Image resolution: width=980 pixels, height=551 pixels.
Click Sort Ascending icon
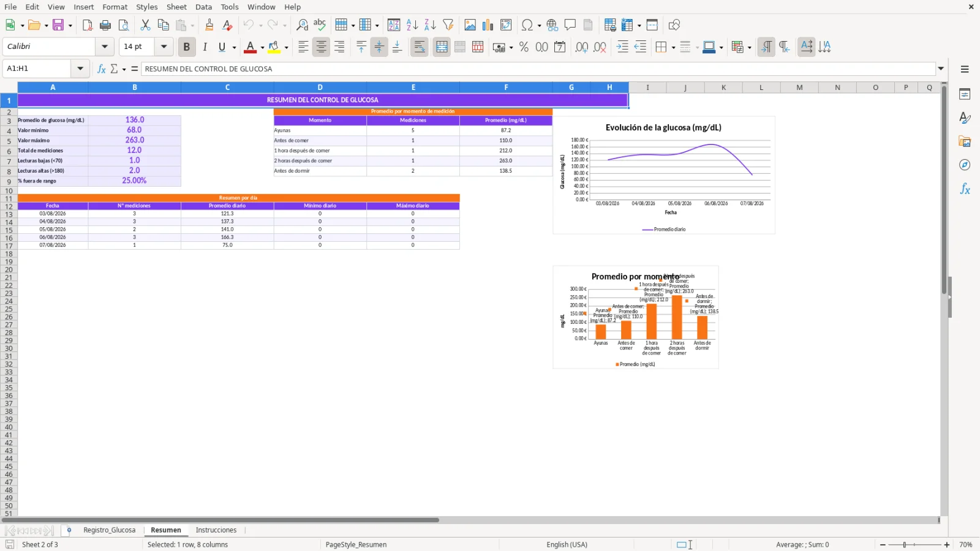[x=412, y=25]
